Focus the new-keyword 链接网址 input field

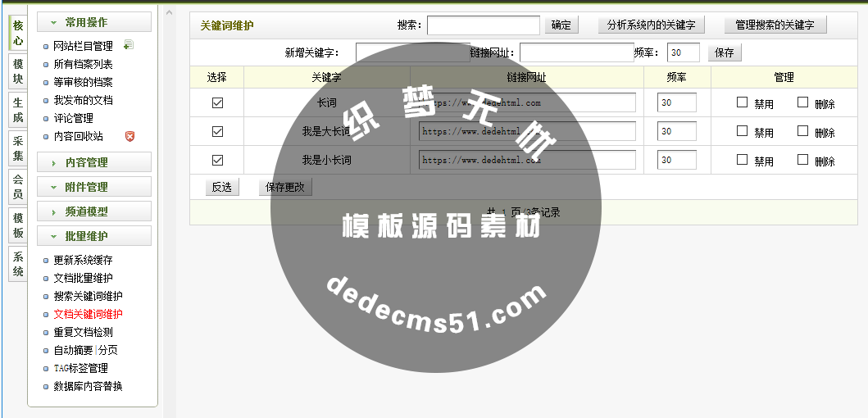pos(577,52)
